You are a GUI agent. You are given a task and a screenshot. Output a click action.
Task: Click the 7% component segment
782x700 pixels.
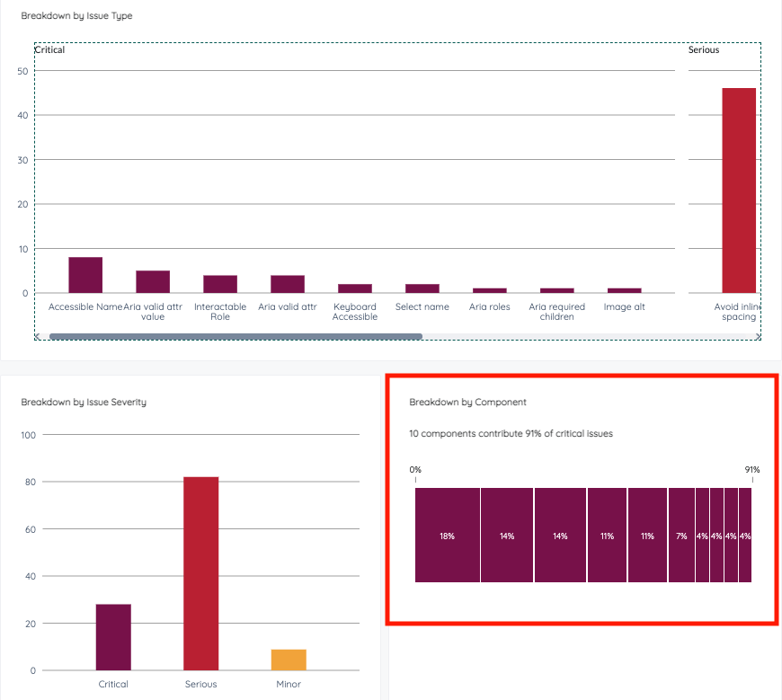pos(681,535)
